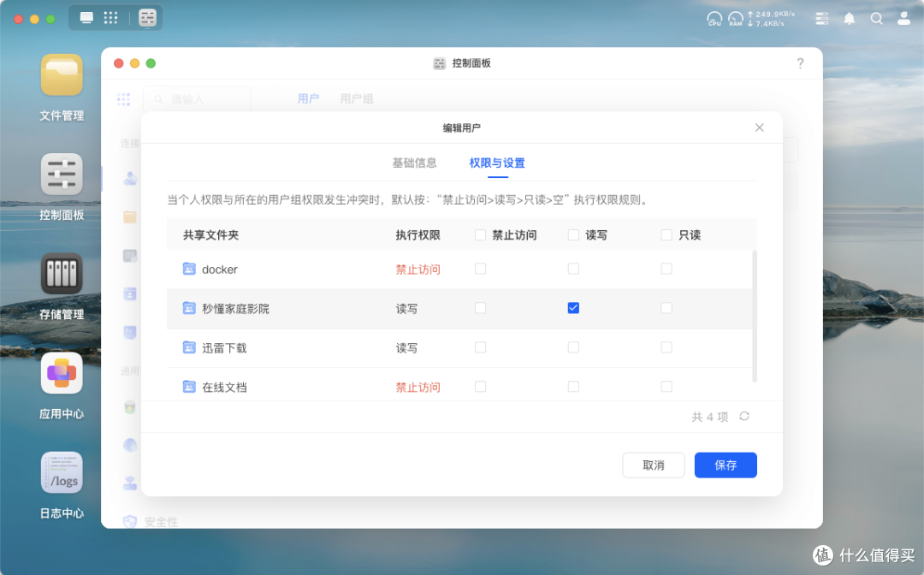Check the 读写 header checkbox

coord(573,235)
